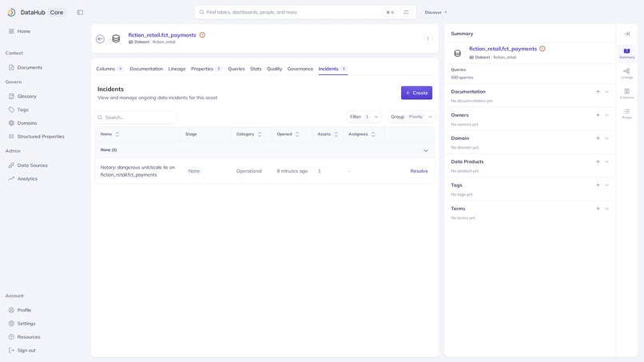The width and height of the screenshot is (644, 362).
Task: Open the Filter dropdown
Action: 364,117
